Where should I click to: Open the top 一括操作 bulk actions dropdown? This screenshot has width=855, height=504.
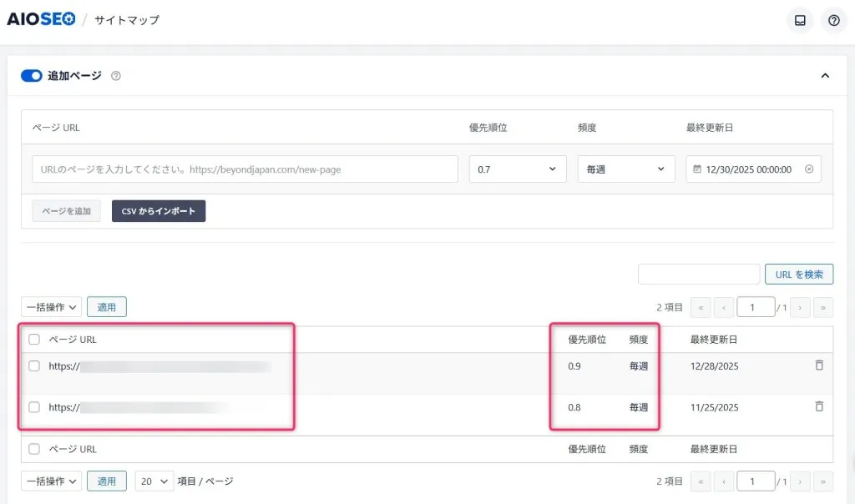[51, 307]
